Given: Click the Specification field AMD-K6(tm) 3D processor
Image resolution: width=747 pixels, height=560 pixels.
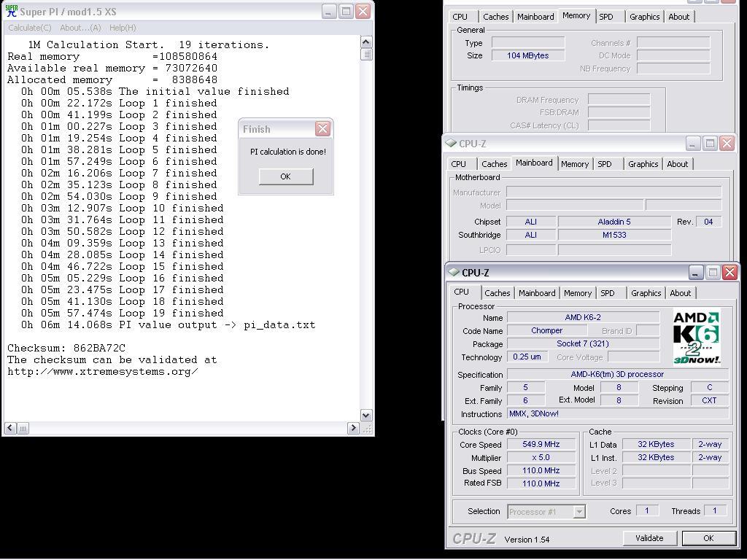Looking at the screenshot, I should pos(618,374).
